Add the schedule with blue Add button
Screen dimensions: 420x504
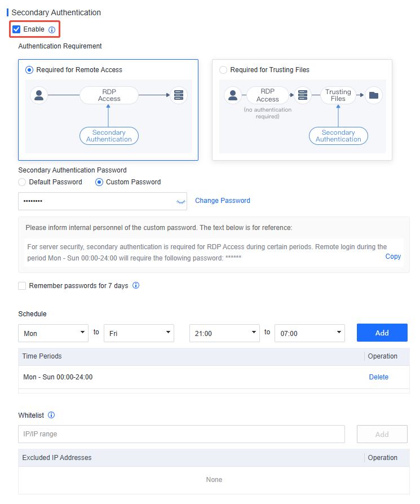[382, 333]
